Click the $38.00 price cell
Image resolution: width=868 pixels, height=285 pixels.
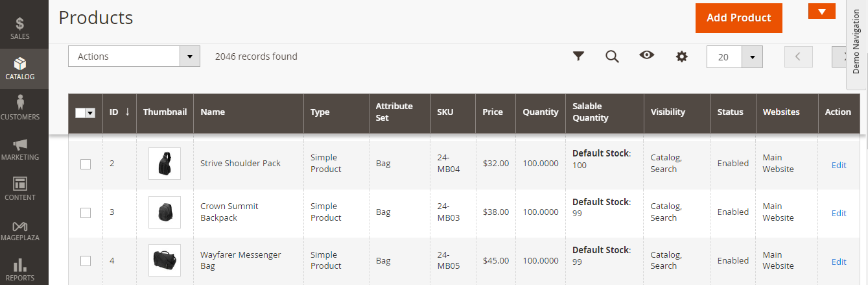tap(496, 212)
